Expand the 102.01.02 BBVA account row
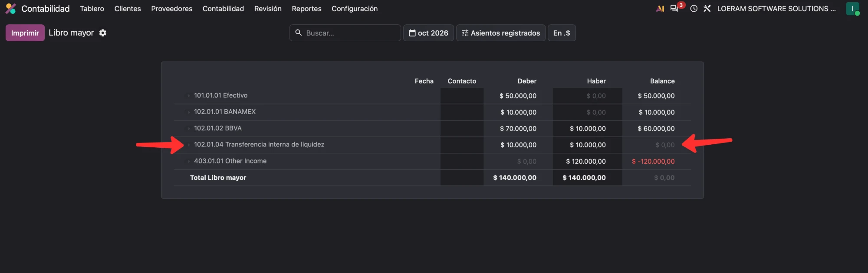This screenshot has height=273, width=868. click(189, 129)
